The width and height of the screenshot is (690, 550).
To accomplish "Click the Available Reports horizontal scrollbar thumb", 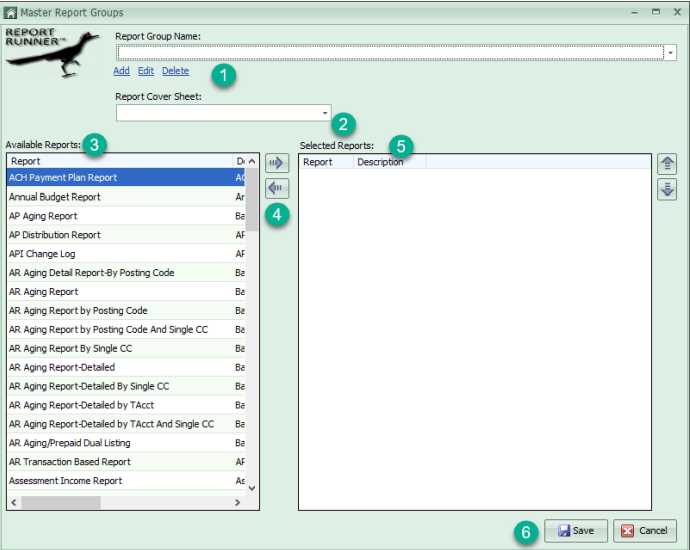I will pyautogui.click(x=61, y=502).
